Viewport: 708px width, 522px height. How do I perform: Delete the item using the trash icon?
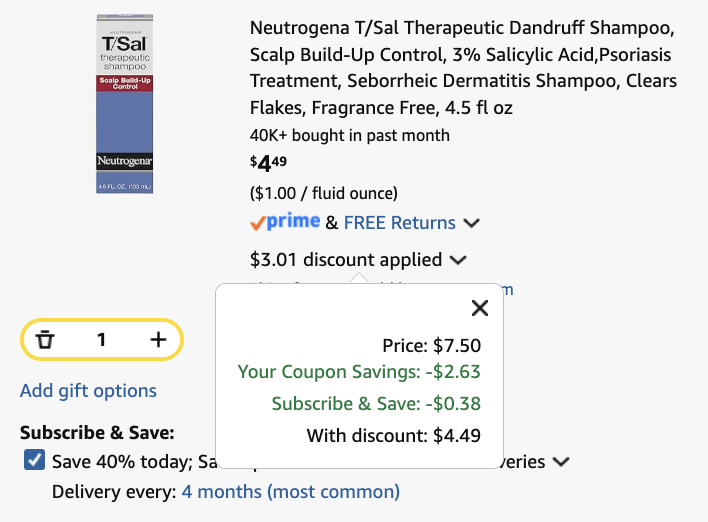[45, 340]
